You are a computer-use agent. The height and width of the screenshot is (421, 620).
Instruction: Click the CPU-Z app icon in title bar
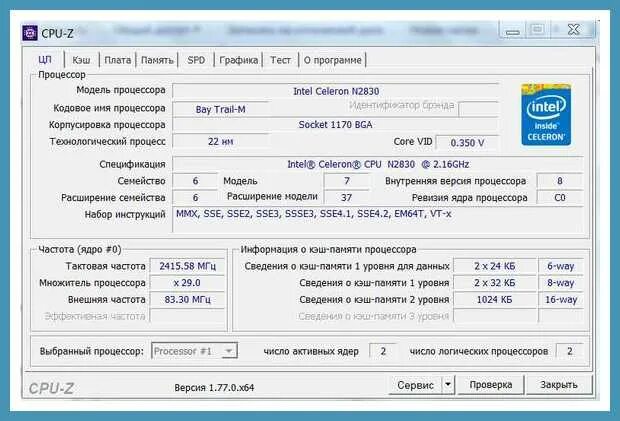coord(30,34)
